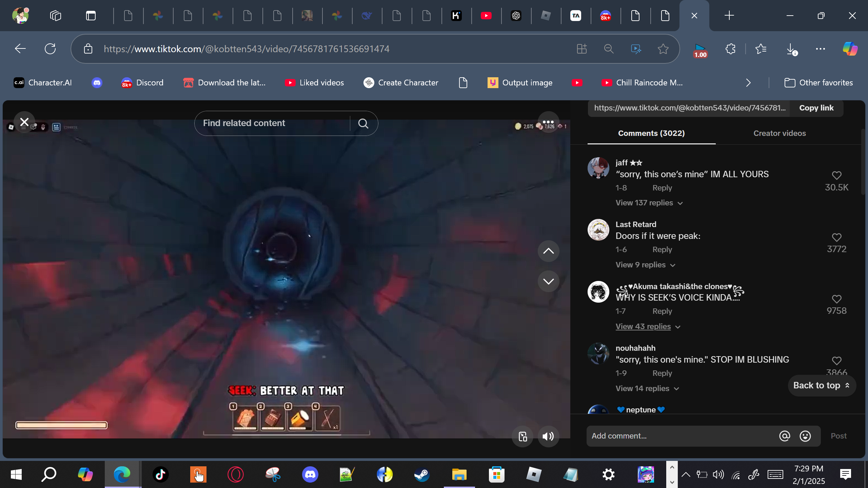Close the TikTok video viewer

coord(24,122)
